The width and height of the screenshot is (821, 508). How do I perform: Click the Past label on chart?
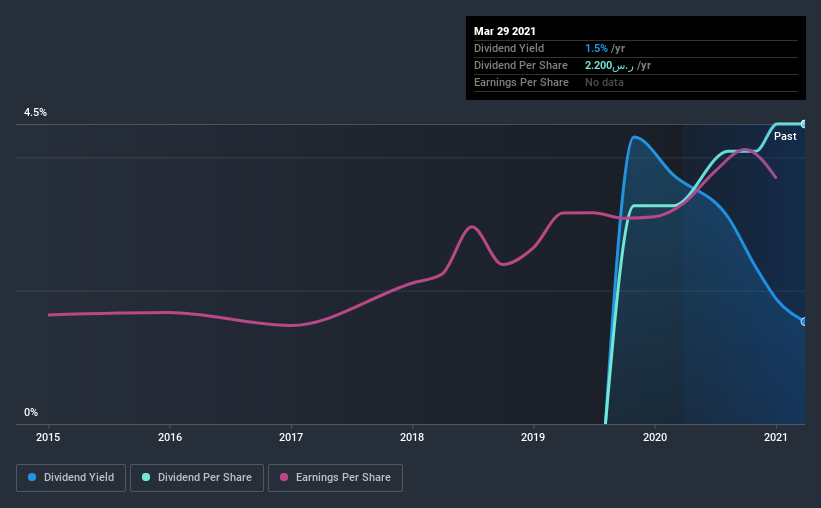coord(785,136)
